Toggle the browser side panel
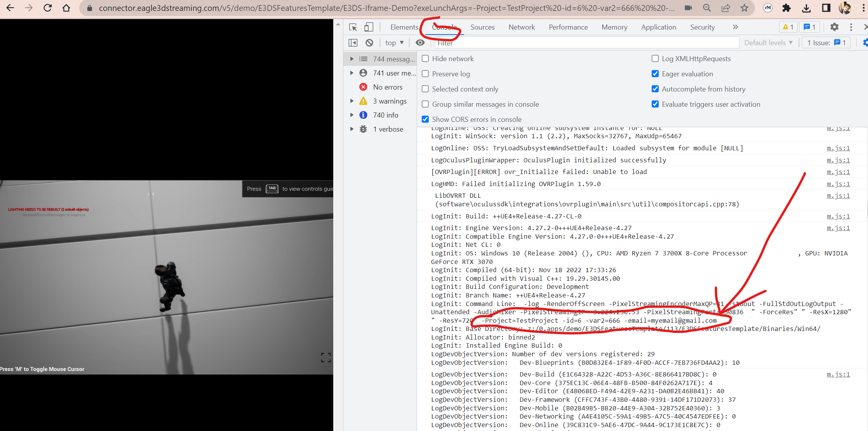This screenshot has width=868, height=431. [x=826, y=8]
